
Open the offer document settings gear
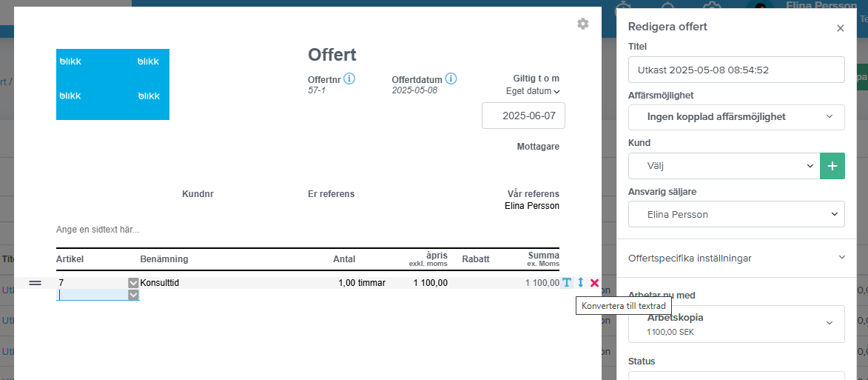point(582,24)
